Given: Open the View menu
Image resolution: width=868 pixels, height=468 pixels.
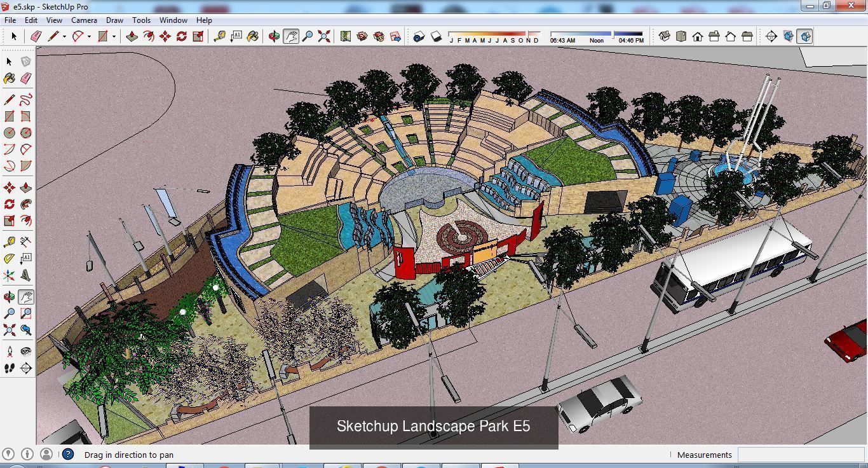Looking at the screenshot, I should pos(54,20).
